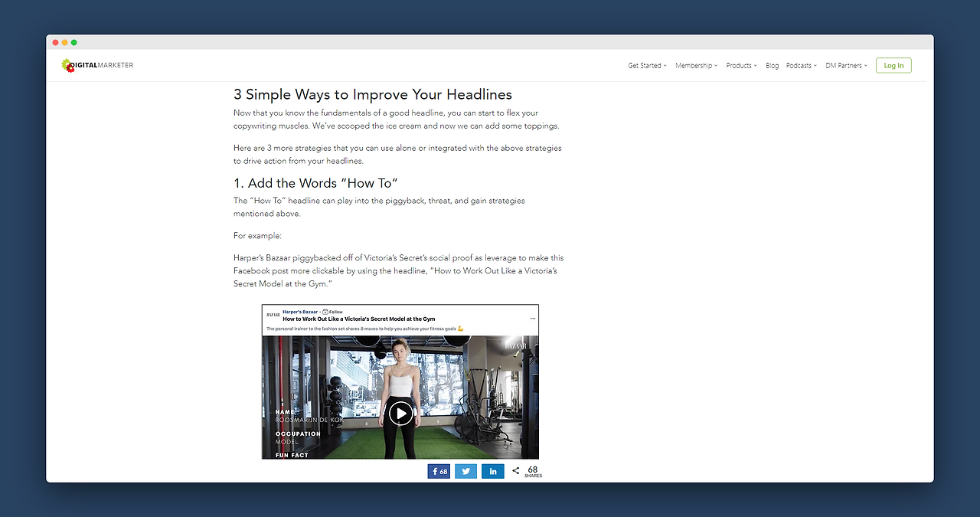Expand the Get Started dropdown
980x517 pixels.
click(x=647, y=66)
